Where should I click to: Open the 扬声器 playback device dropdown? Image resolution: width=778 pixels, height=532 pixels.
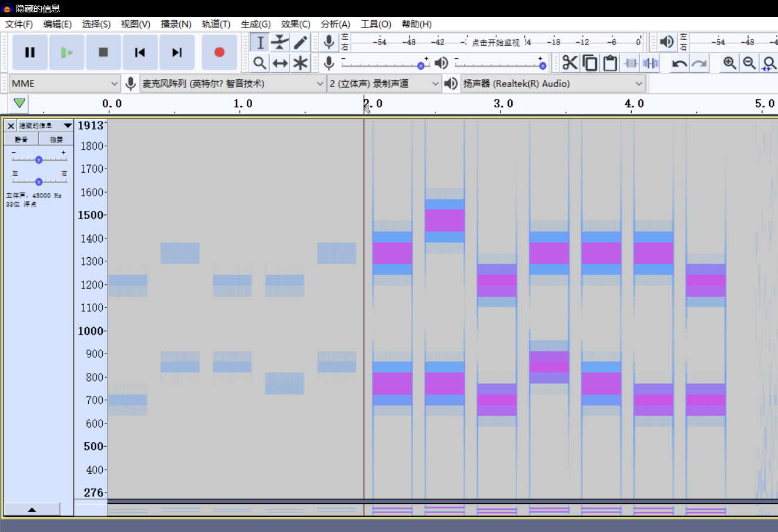[552, 83]
